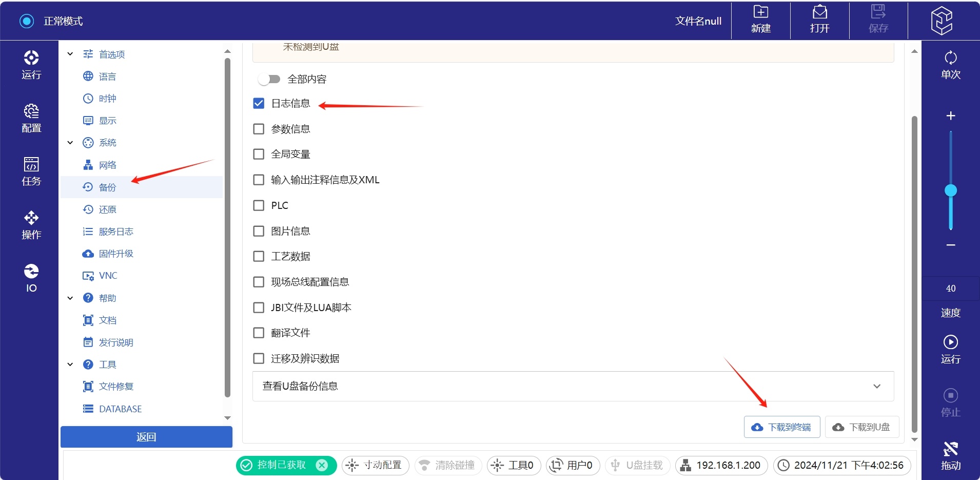980x480 pixels.
Task: Open the 任务 task panel
Action: point(31,171)
